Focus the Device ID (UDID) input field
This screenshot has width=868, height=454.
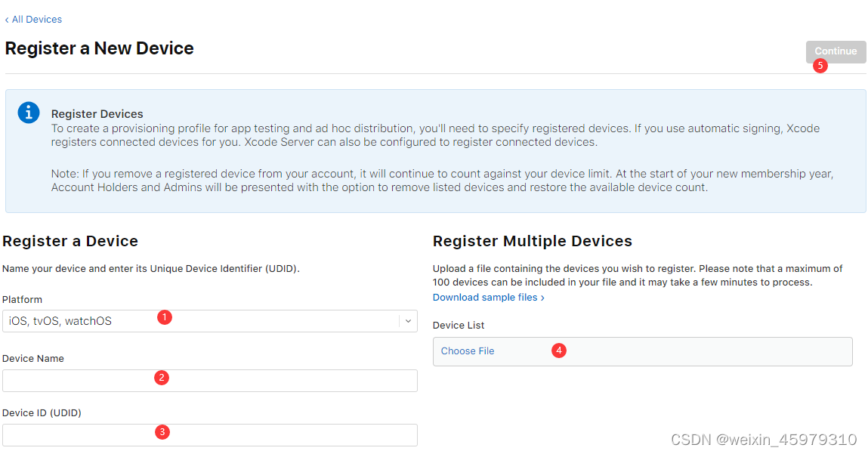tap(210, 435)
